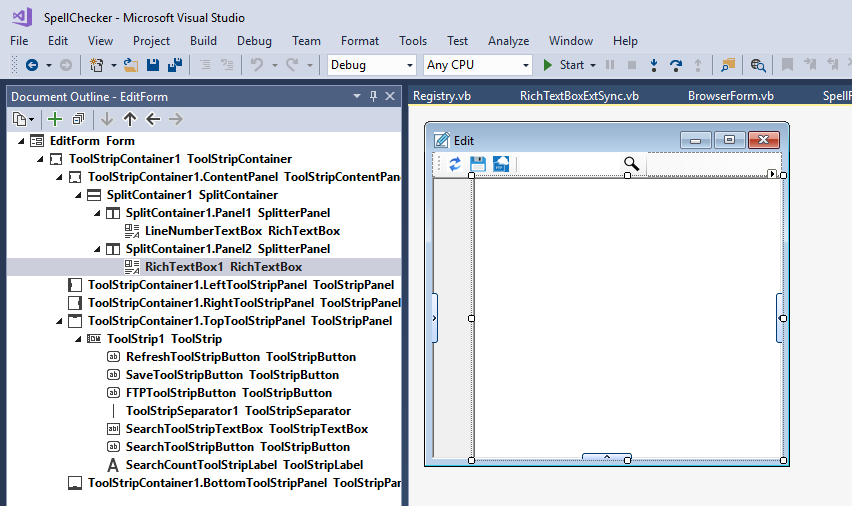Select SearchToolStripTextBox in the outline
852x506 pixels.
247,429
